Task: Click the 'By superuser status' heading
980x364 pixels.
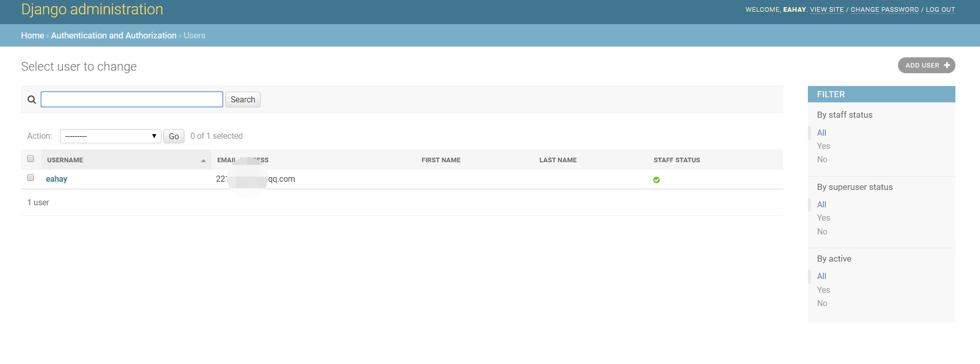Action: [855, 187]
